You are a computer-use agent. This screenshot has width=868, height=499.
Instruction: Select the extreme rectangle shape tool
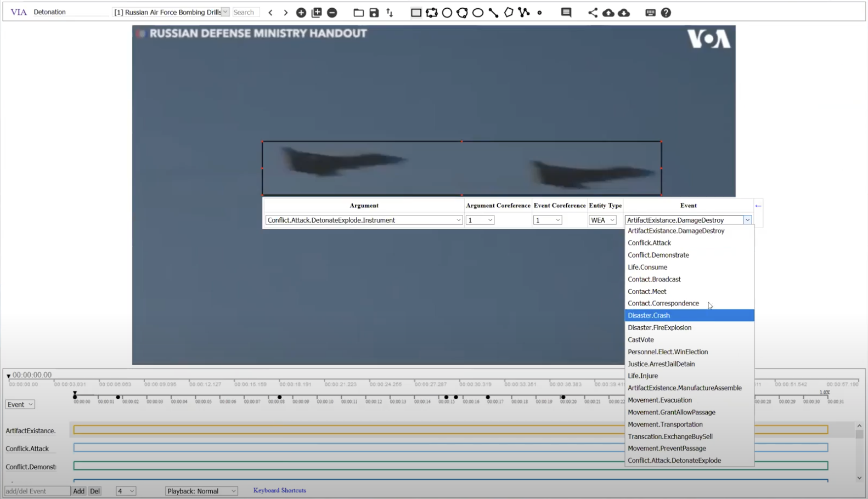click(432, 13)
